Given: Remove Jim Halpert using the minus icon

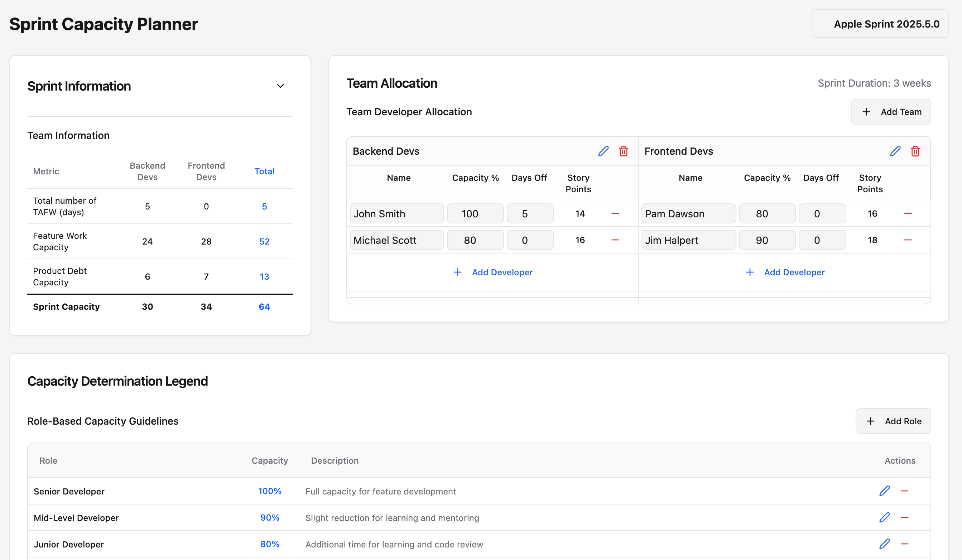Looking at the screenshot, I should [x=908, y=240].
